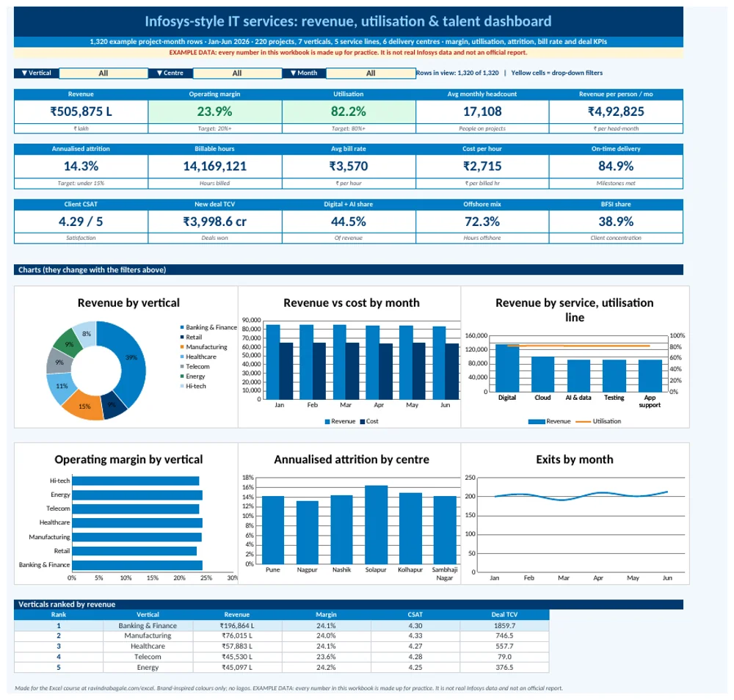Image resolution: width=734 pixels, height=700 pixels.
Task: Click the Jun cost bar
Action: pos(451,371)
